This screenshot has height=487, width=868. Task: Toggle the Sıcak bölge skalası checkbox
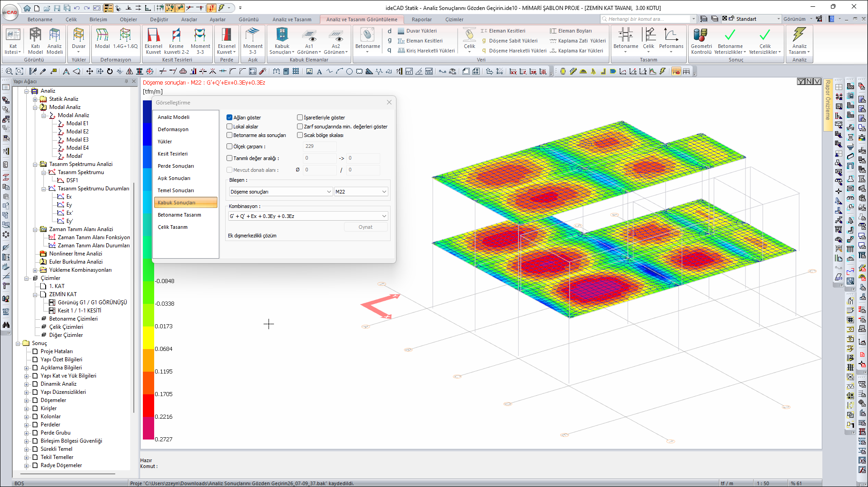tap(300, 135)
